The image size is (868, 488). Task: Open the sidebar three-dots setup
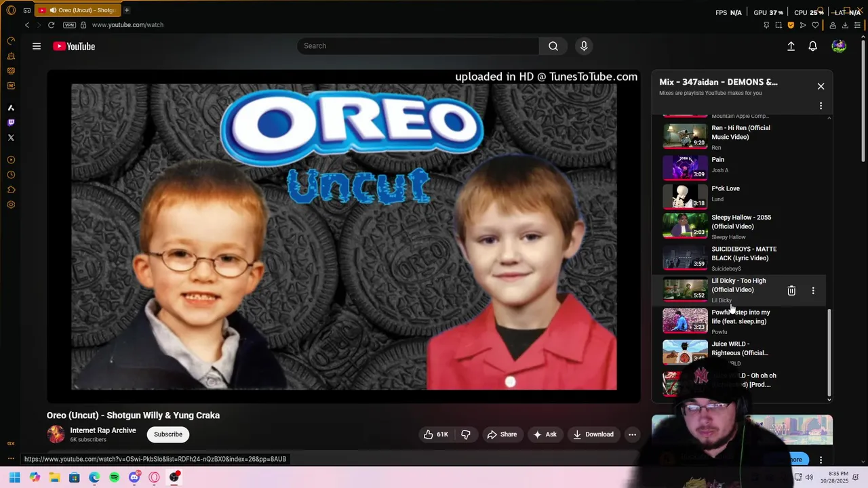click(x=11, y=459)
